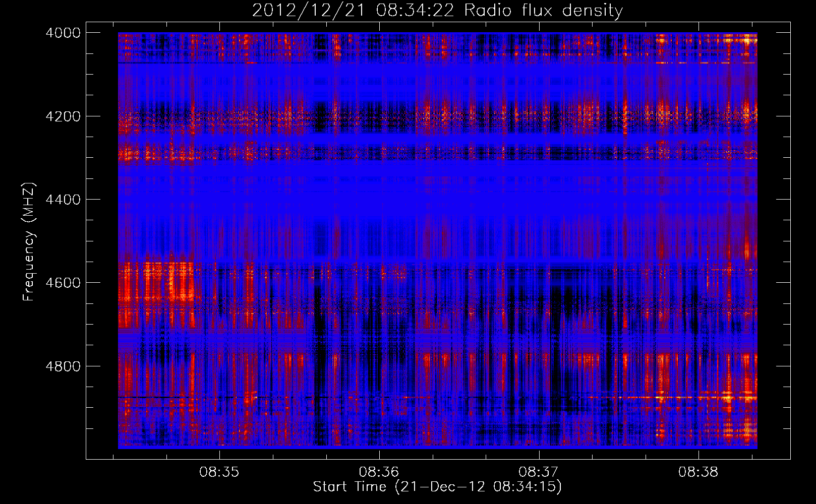Click the 08:36 time axis label

click(379, 472)
